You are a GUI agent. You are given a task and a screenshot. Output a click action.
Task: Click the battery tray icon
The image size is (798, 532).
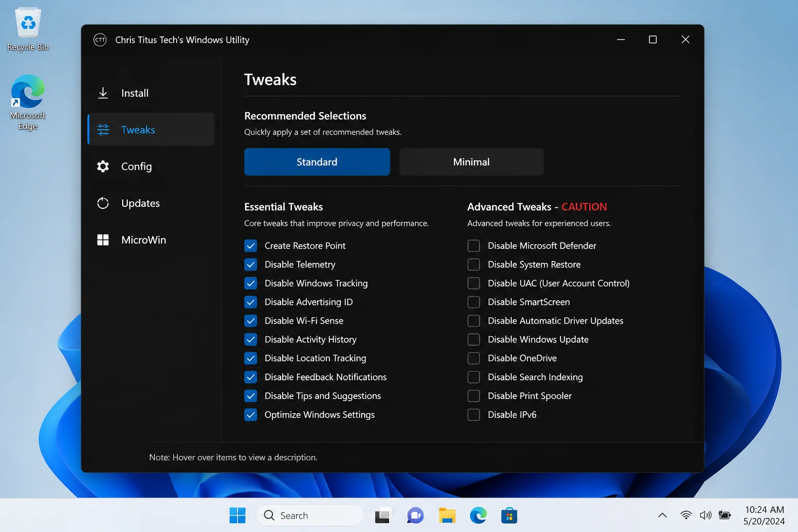click(725, 515)
